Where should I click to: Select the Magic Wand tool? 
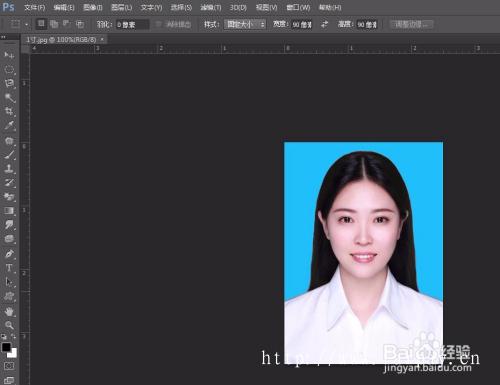(x=9, y=97)
